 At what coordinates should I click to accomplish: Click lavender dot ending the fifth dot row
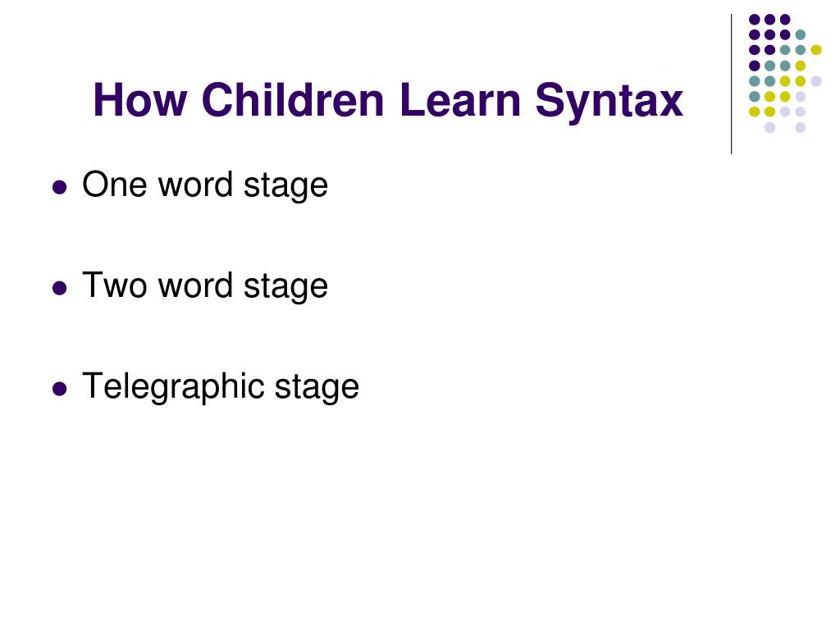816,81
